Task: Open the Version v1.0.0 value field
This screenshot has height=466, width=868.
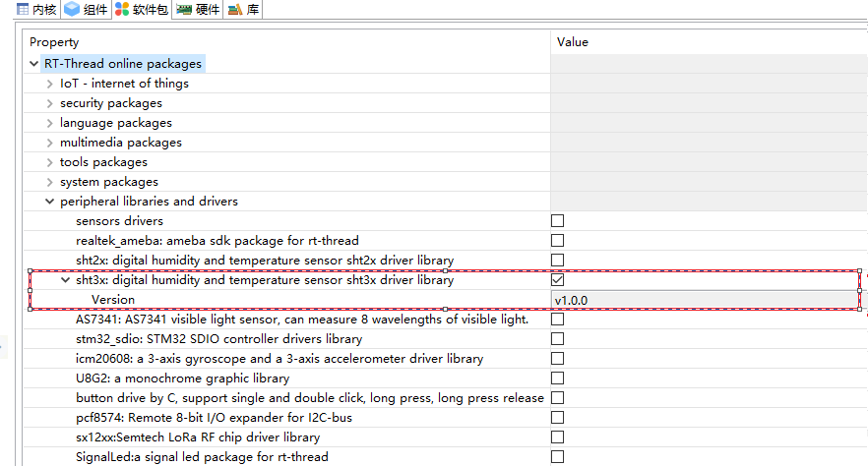Action: [703, 300]
